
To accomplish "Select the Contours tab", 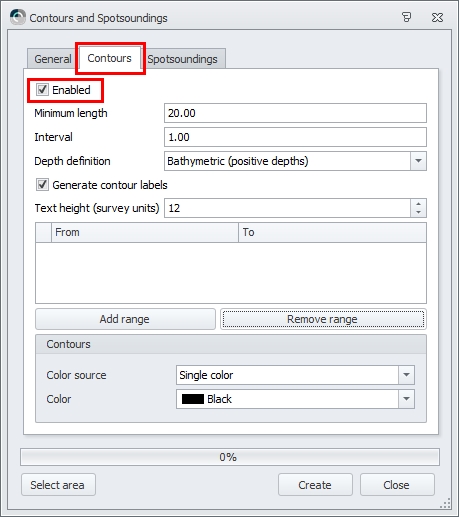I will click(110, 58).
